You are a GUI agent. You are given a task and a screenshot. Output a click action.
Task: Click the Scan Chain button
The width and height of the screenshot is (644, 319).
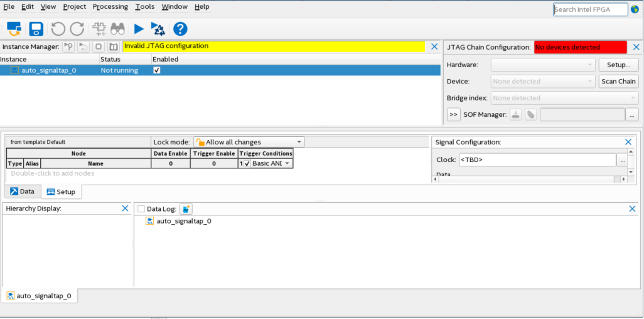click(x=618, y=81)
